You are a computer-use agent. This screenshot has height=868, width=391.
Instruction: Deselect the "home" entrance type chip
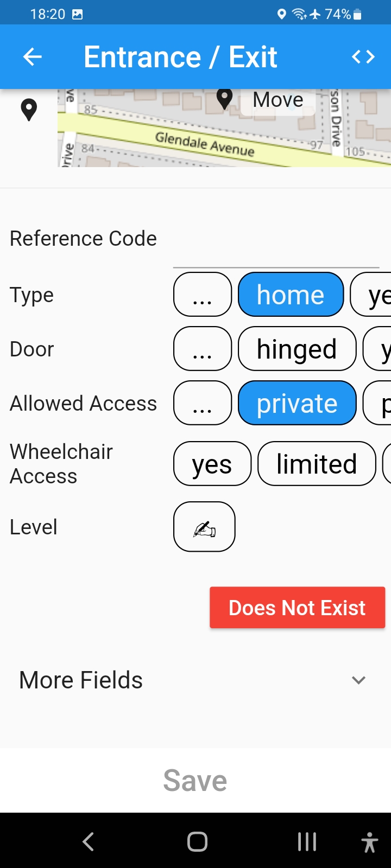[291, 294]
